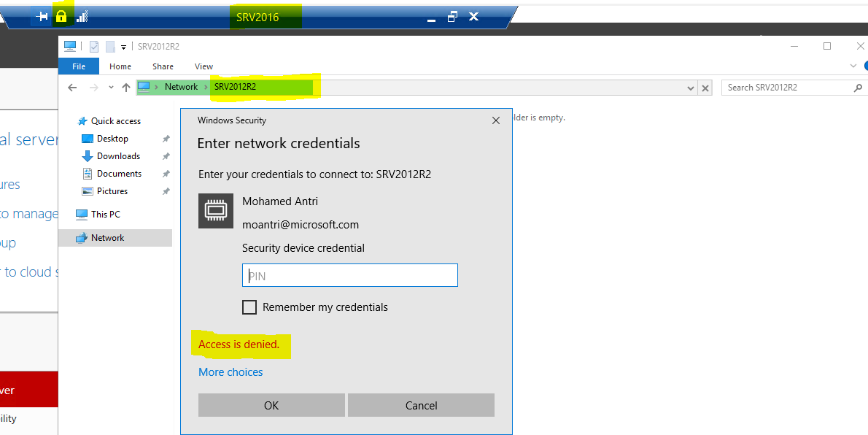Image resolution: width=868 pixels, height=435 pixels.
Task: Click the magnifier icon in search box
Action: (x=858, y=88)
